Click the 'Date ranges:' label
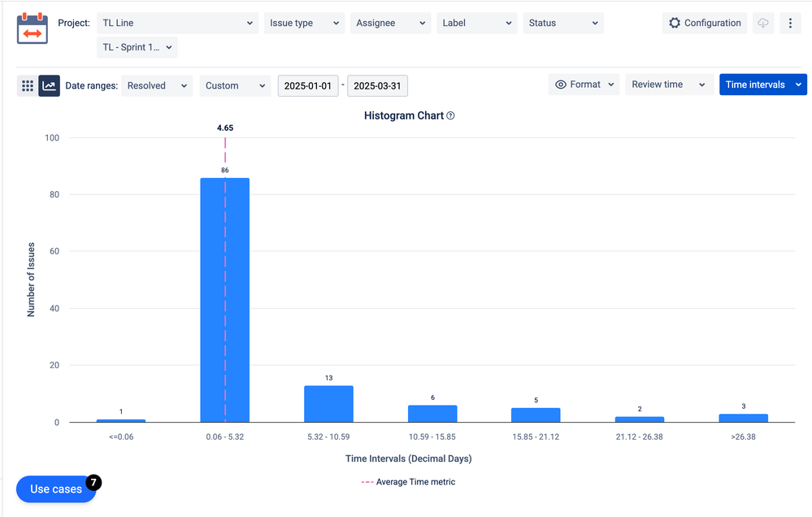Viewport: 812px width, 517px height. pyautogui.click(x=92, y=86)
